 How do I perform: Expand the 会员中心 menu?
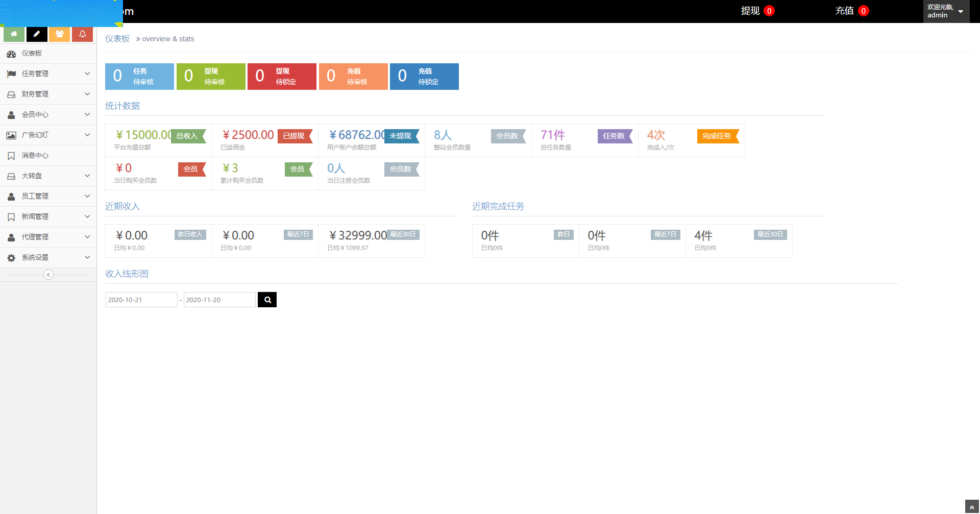tap(48, 114)
